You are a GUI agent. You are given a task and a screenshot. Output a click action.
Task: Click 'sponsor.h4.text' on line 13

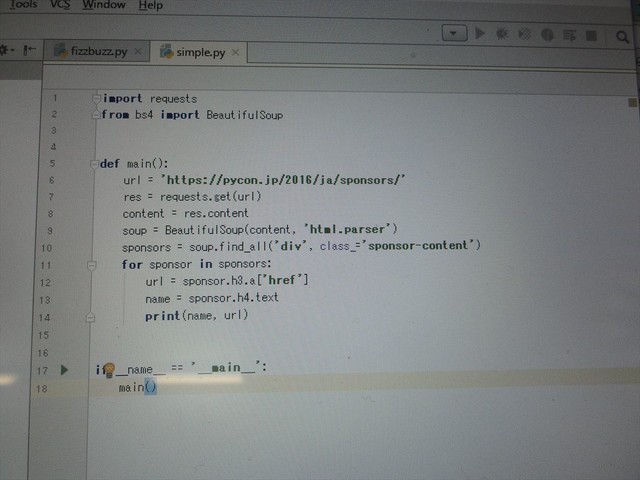[233, 298]
